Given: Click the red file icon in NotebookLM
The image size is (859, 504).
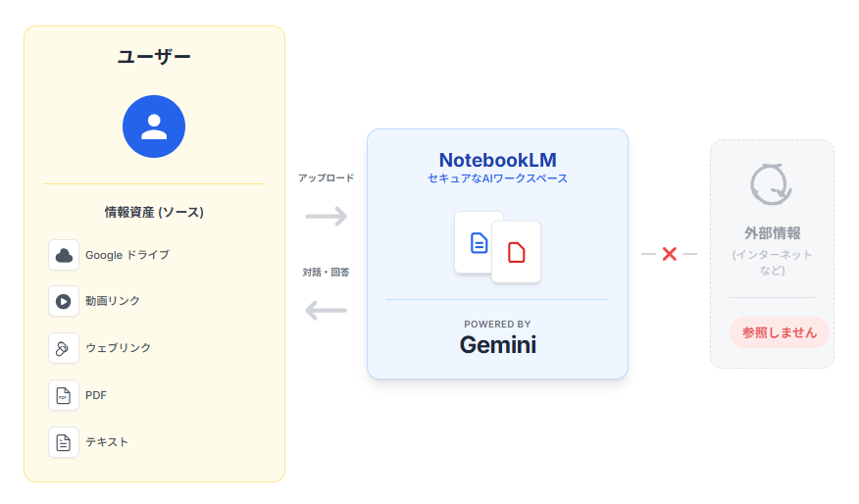Looking at the screenshot, I should click(516, 253).
